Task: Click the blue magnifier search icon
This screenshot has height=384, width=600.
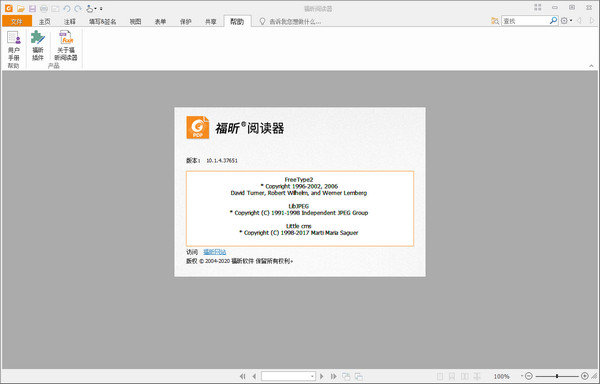Action: (553, 21)
